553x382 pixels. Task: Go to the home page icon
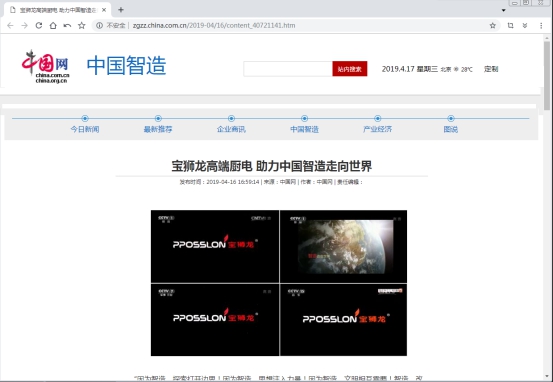pyautogui.click(x=53, y=25)
